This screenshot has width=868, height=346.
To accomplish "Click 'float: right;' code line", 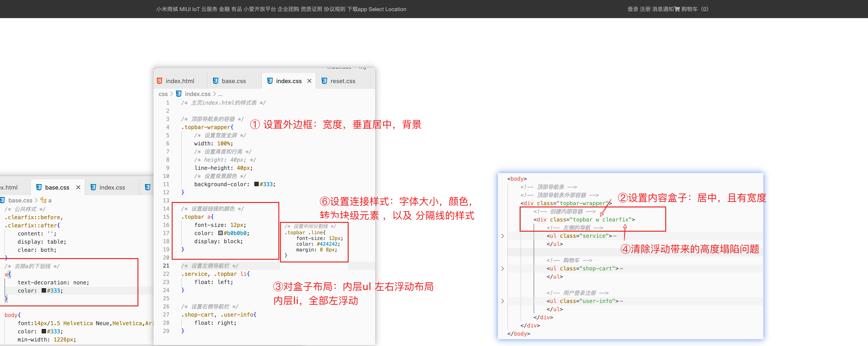I will coord(215,323).
